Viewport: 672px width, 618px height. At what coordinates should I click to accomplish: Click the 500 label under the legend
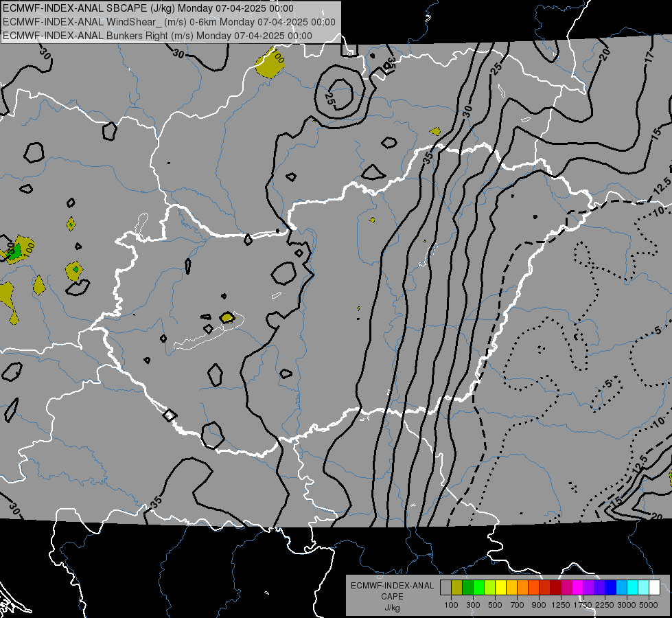pyautogui.click(x=495, y=605)
